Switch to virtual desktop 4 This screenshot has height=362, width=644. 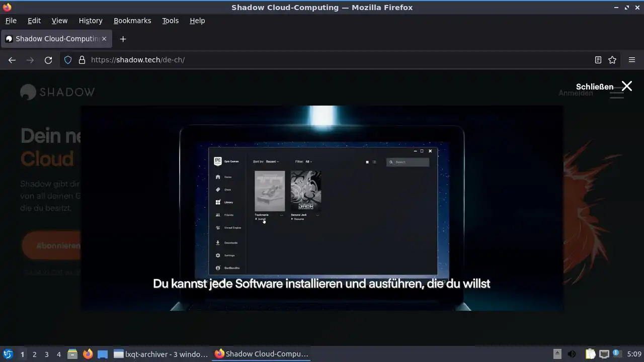58,354
